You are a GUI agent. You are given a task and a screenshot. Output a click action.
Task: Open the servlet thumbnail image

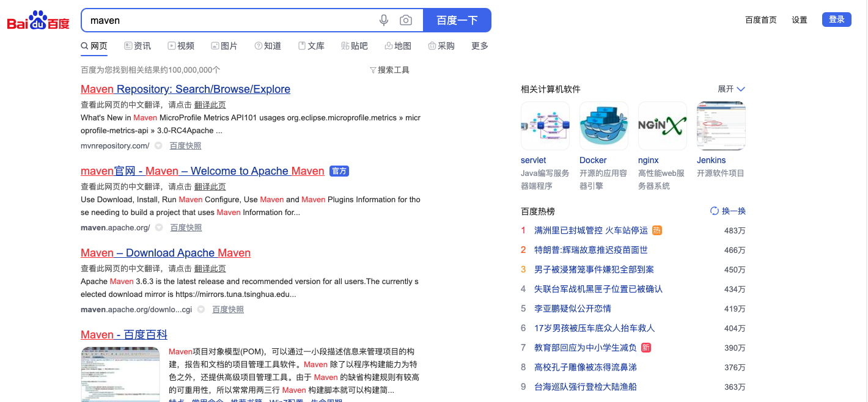545,126
